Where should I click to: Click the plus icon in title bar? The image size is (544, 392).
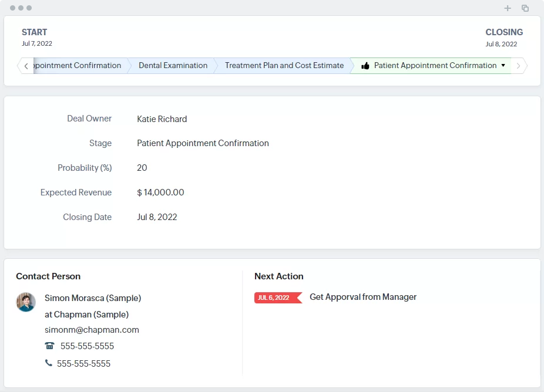[508, 8]
